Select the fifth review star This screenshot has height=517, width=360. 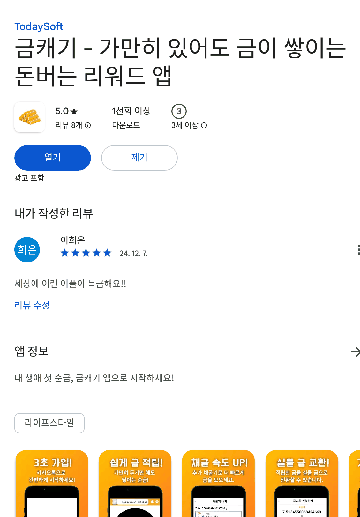[x=107, y=253]
